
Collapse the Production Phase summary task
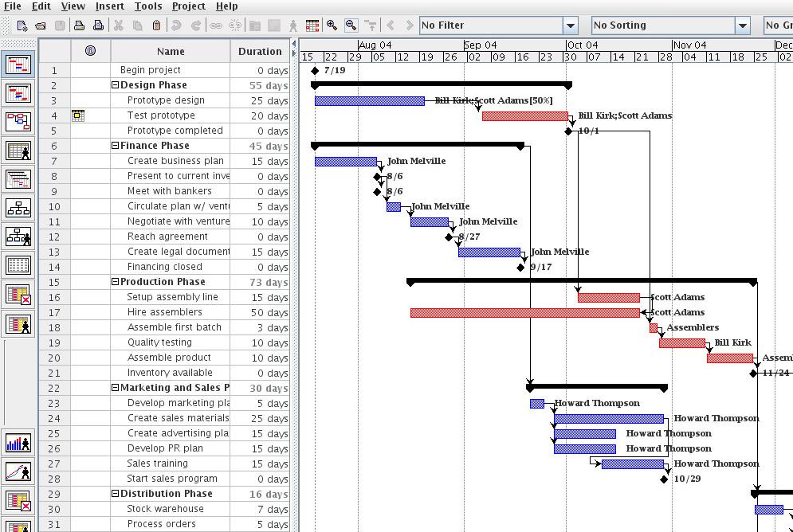click(x=115, y=282)
